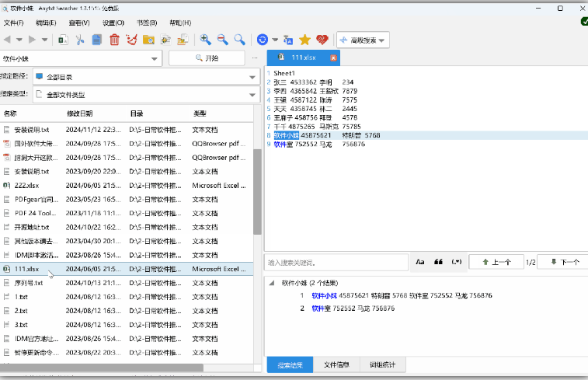Open the 高级搜索 advanced search dropdown
This screenshot has height=380, width=588.
363,40
